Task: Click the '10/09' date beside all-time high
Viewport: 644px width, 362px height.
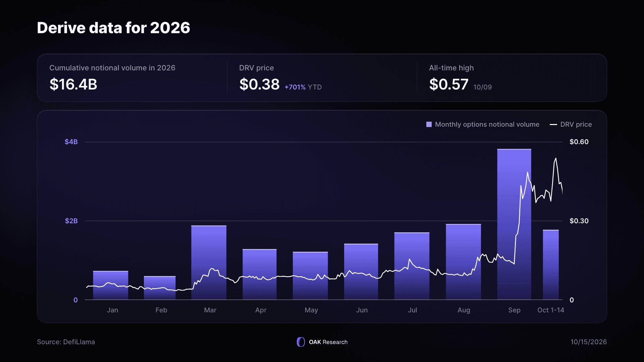Action: (483, 87)
